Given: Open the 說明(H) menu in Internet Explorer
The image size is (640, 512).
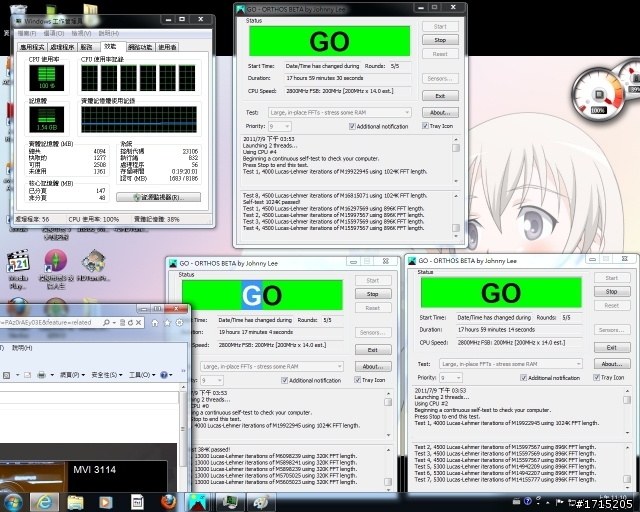Looking at the screenshot, I should pos(22,348).
